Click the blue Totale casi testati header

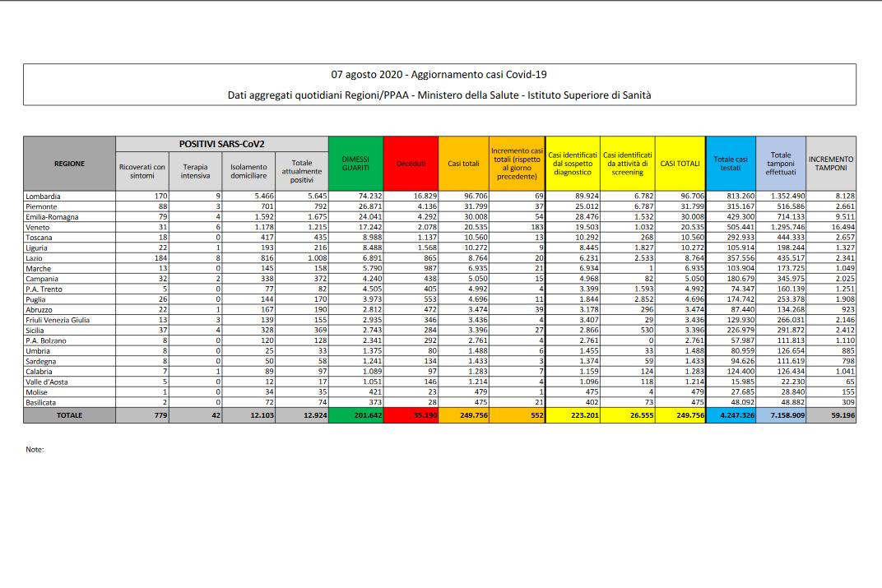(731, 164)
